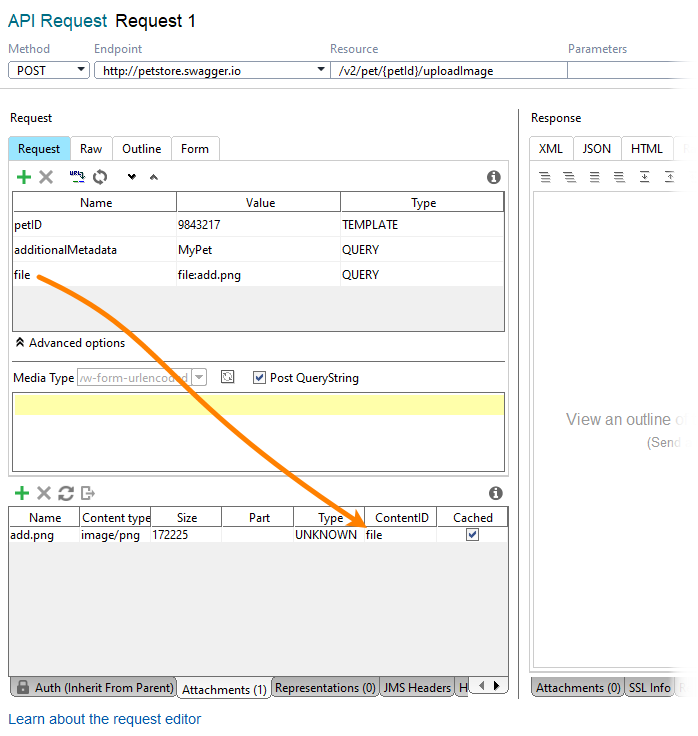Click the Size column header
Viewport: 698px width, 736px height.
(x=186, y=517)
